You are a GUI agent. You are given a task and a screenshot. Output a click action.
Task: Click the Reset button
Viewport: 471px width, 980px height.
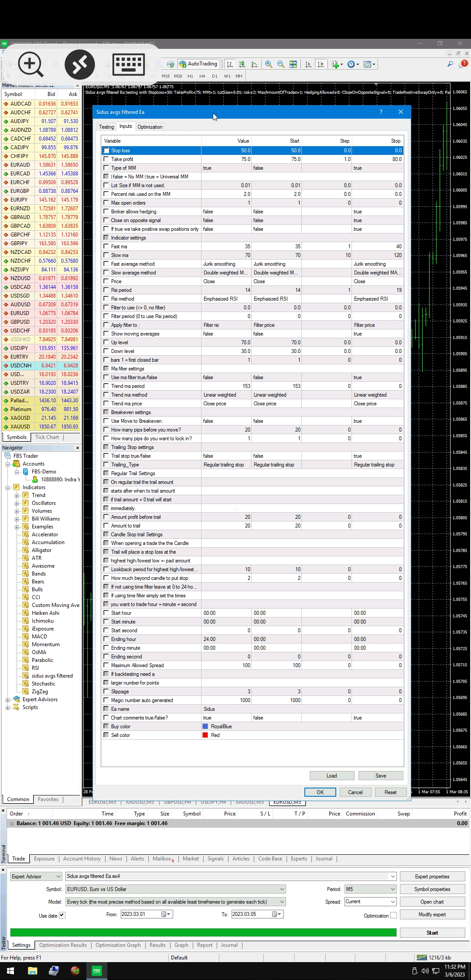(390, 792)
